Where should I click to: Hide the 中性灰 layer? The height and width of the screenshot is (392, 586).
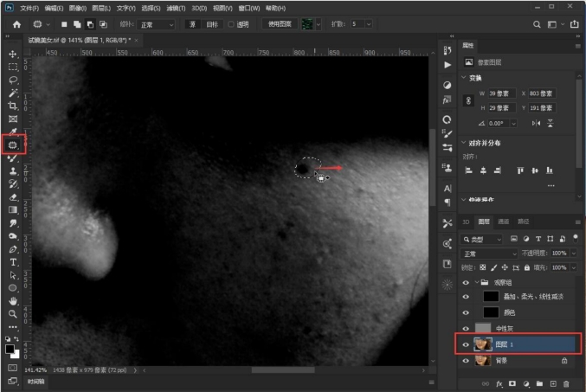click(x=466, y=329)
